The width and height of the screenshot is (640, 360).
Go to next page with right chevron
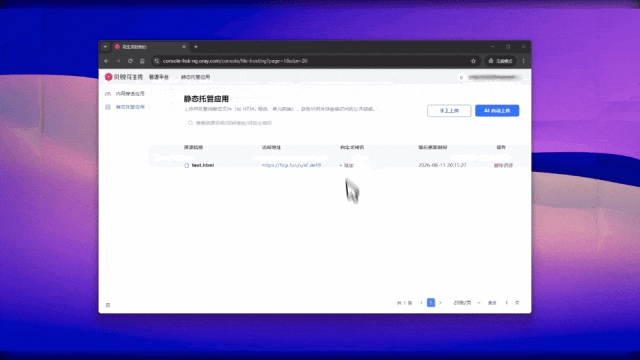click(x=440, y=303)
